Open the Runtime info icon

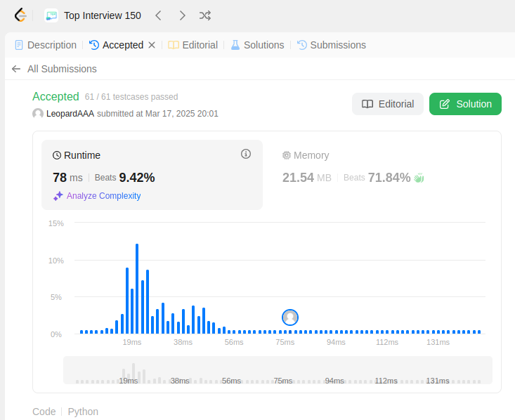point(246,154)
